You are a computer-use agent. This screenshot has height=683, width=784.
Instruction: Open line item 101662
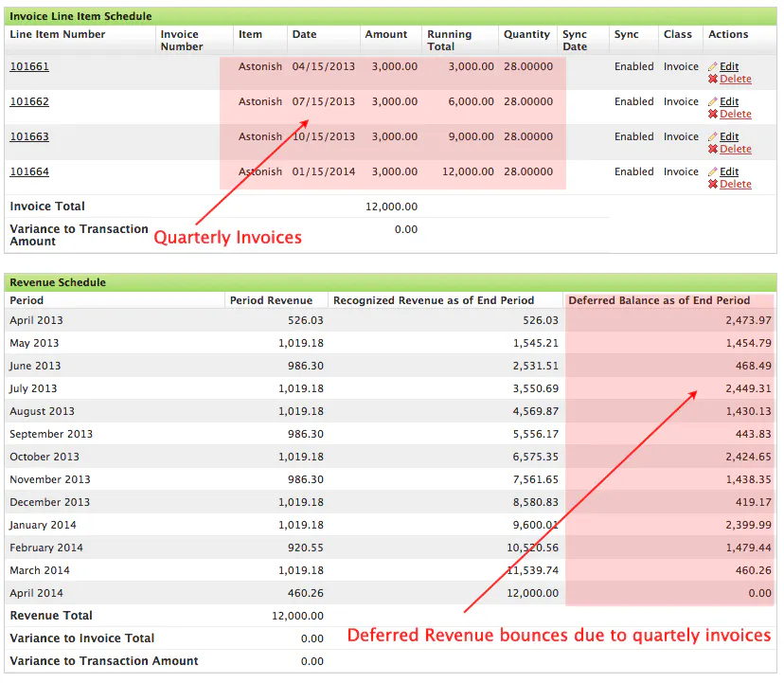point(29,101)
